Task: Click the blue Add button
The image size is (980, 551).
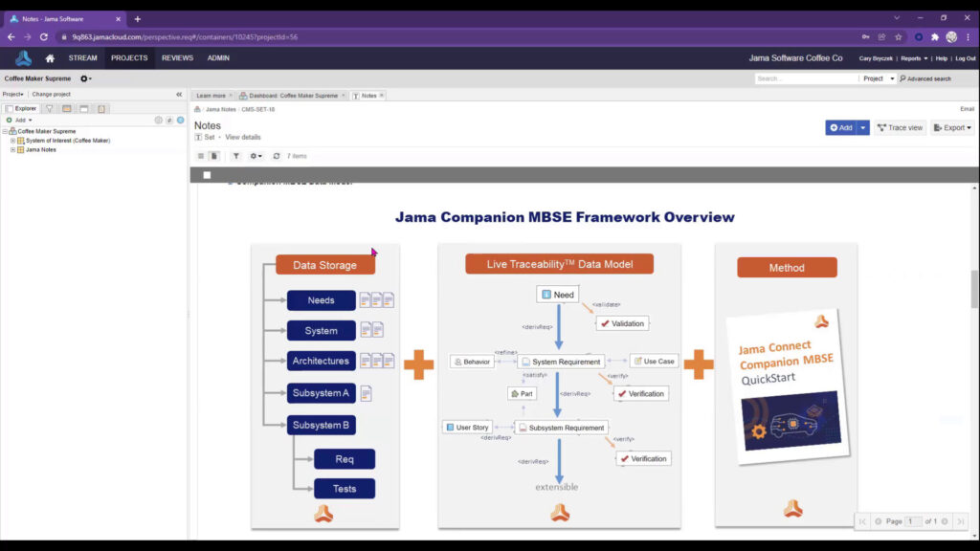Action: coord(840,127)
